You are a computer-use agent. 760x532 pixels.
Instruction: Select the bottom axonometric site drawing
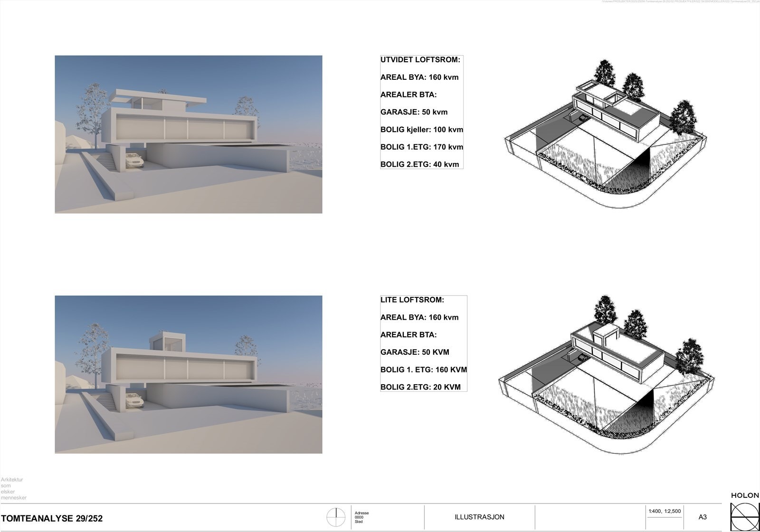(607, 375)
